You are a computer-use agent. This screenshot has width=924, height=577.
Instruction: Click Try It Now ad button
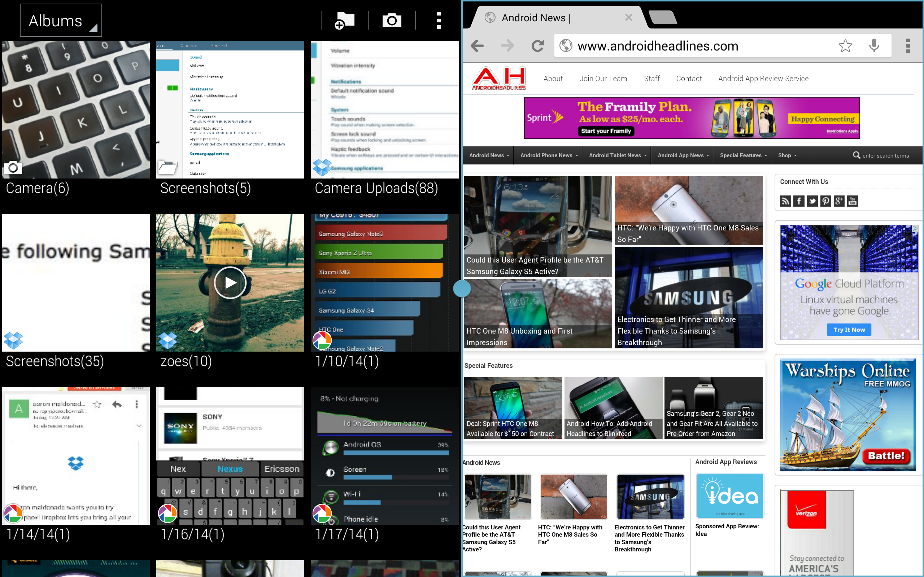(x=849, y=330)
